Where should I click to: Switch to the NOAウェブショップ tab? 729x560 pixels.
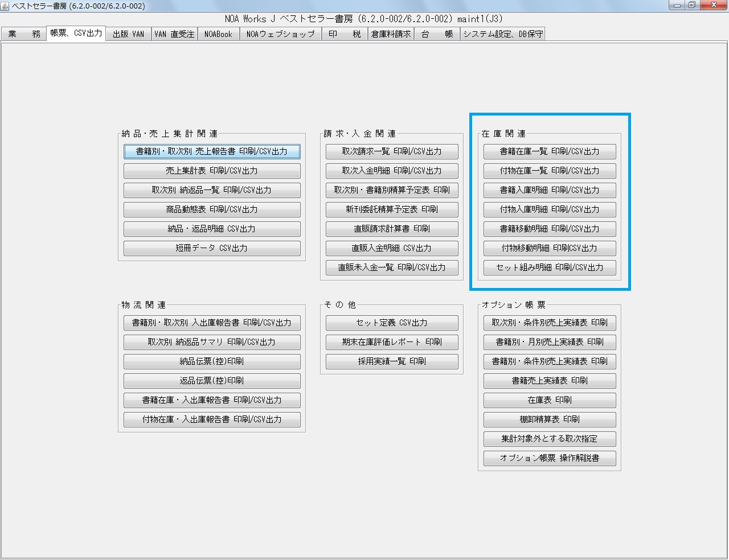281,34
